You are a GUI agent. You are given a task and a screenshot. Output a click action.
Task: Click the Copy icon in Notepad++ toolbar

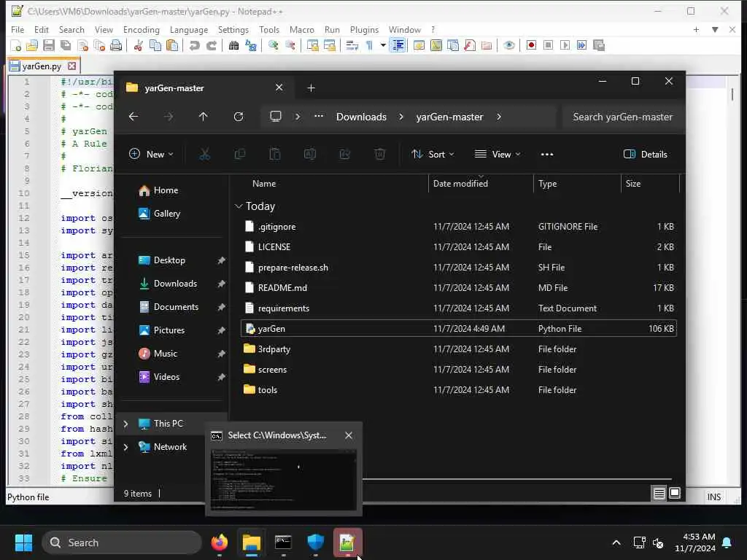(155, 46)
